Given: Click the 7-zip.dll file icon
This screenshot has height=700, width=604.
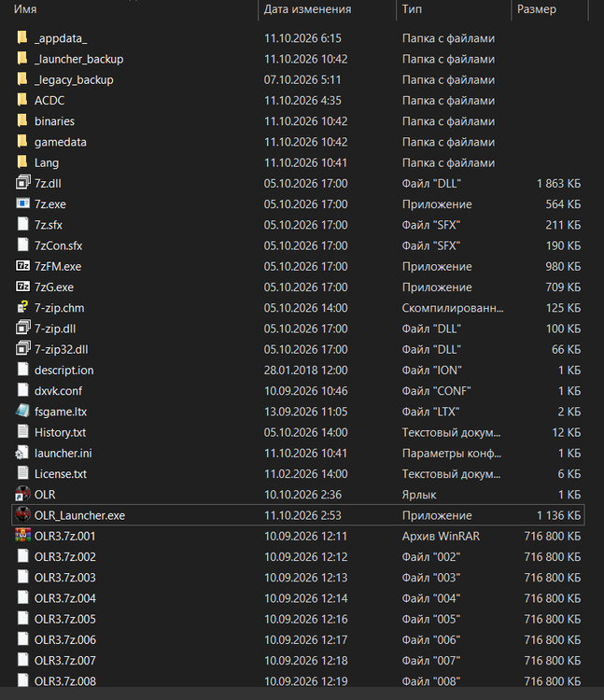Looking at the screenshot, I should click(x=22, y=329).
